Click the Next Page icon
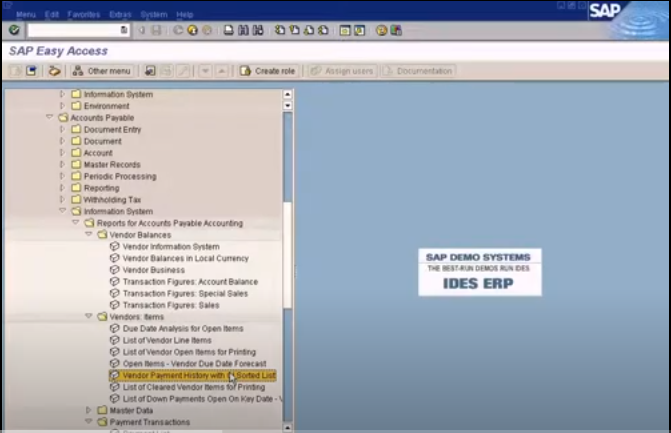This screenshot has height=433, width=671. [x=309, y=30]
